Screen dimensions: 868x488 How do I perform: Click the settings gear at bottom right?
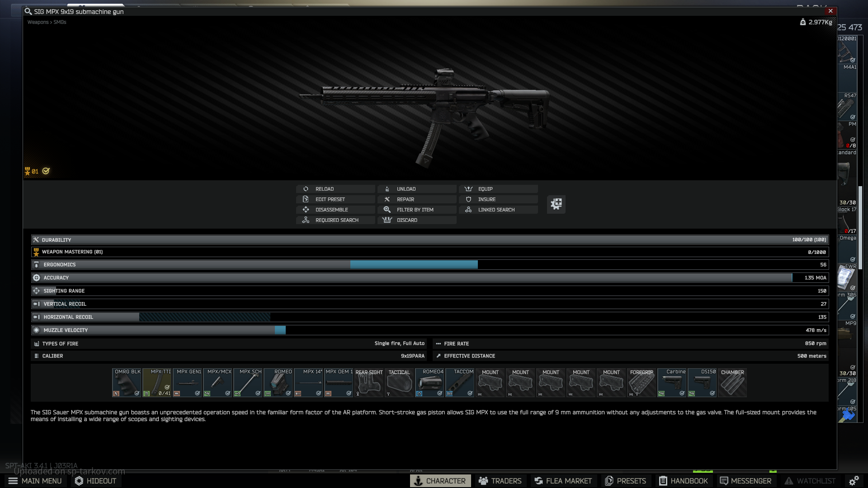click(854, 481)
